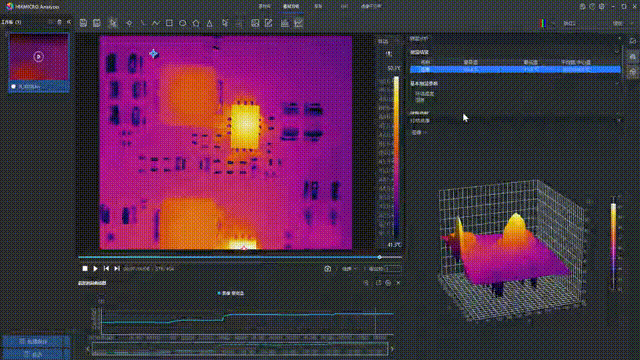Switch to the active underlined top tab
The image size is (640, 360).
click(291, 7)
